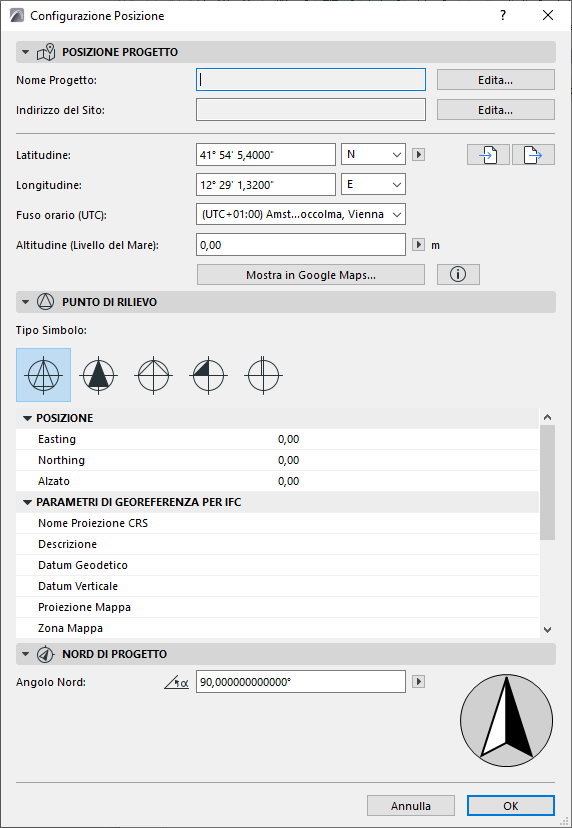
Task: Click the parameter list scroll down arrow
Action: pyautogui.click(x=548, y=629)
